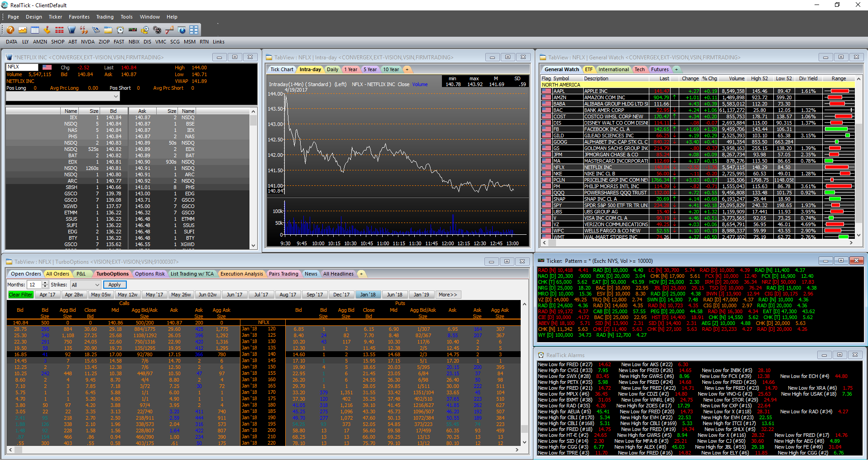The height and width of the screenshot is (460, 868).
Task: Open the newspaper News toolbar icon
Action: click(96, 30)
